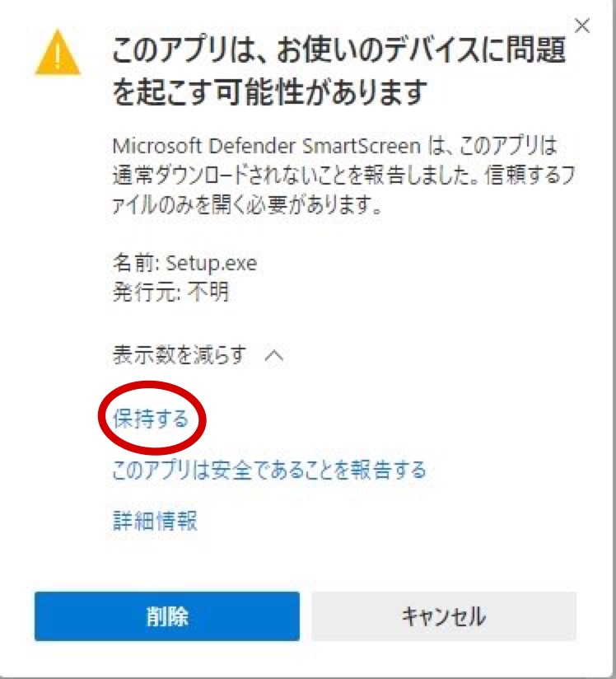
Task: Click the heading line を起こす可能性があります
Action: point(269,92)
